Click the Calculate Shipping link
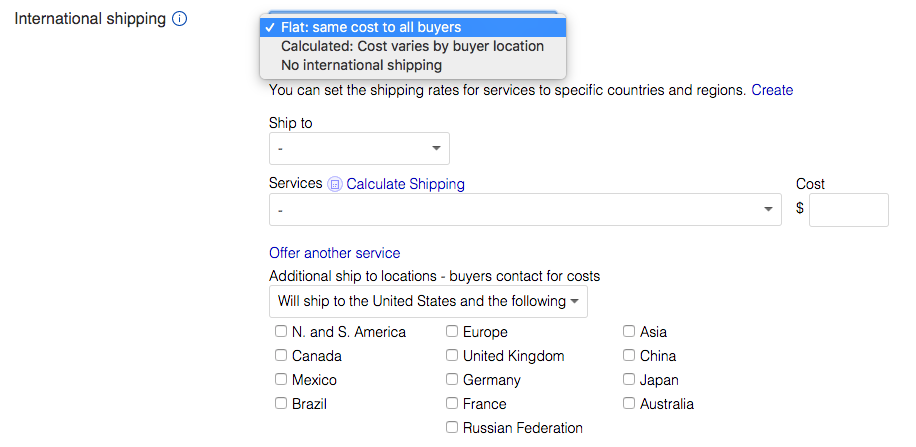Image resolution: width=916 pixels, height=447 pixels. click(x=405, y=184)
